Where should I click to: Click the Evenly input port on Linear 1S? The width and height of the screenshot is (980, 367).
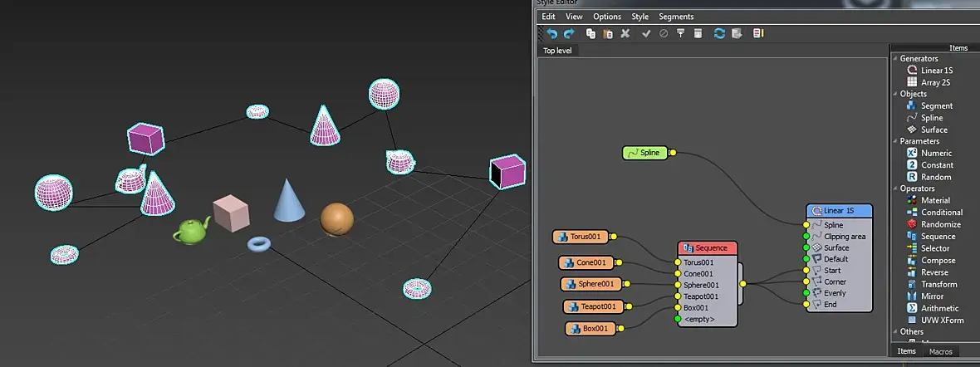point(806,292)
